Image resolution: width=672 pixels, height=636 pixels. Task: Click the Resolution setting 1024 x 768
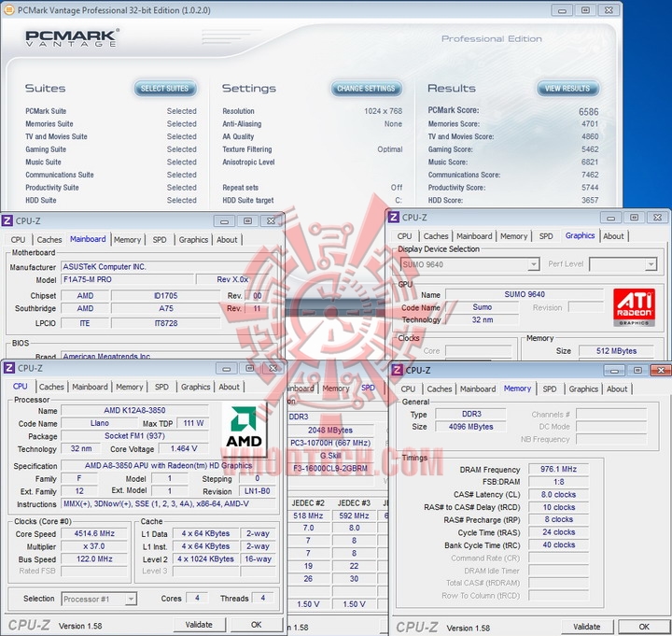tap(384, 111)
